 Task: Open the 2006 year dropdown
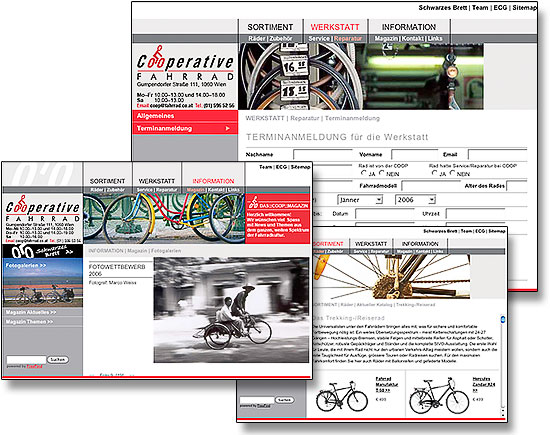point(415,200)
